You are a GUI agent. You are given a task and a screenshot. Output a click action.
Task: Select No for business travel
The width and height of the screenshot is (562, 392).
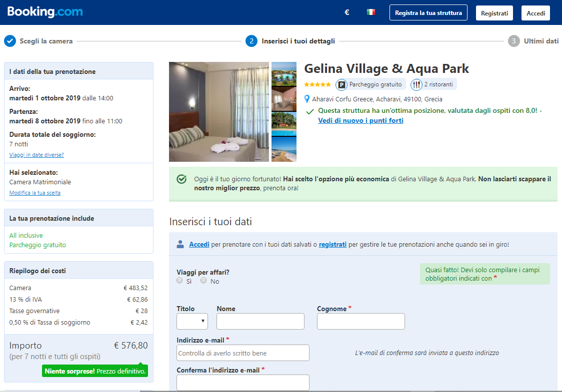[x=203, y=281]
